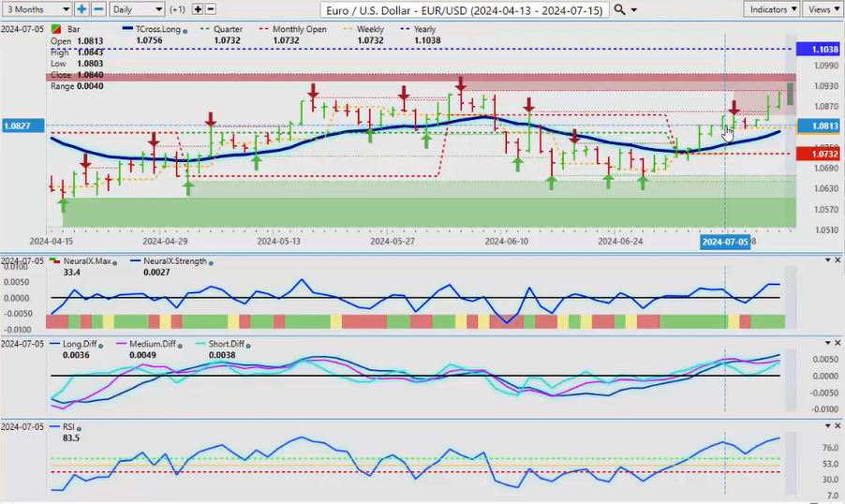Click the Short.Diff legend label
This screenshot has height=504, width=845.
(x=227, y=344)
